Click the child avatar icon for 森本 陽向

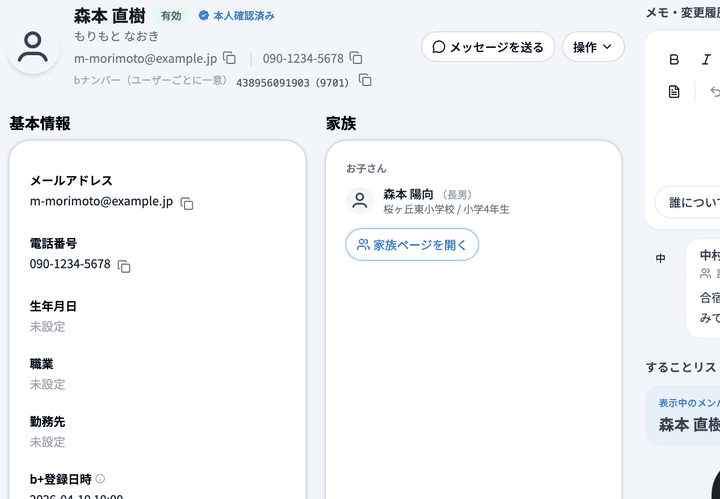coord(360,201)
